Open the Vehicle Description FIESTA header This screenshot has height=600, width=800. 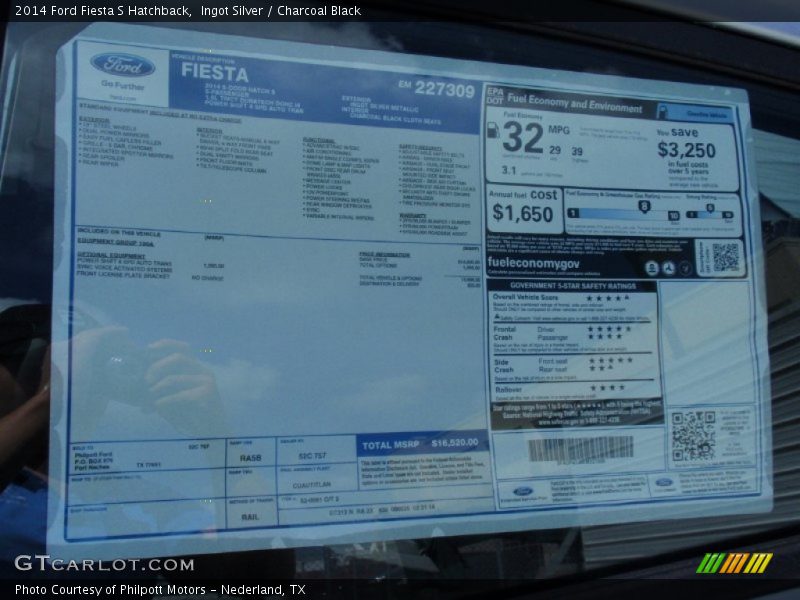(215, 72)
